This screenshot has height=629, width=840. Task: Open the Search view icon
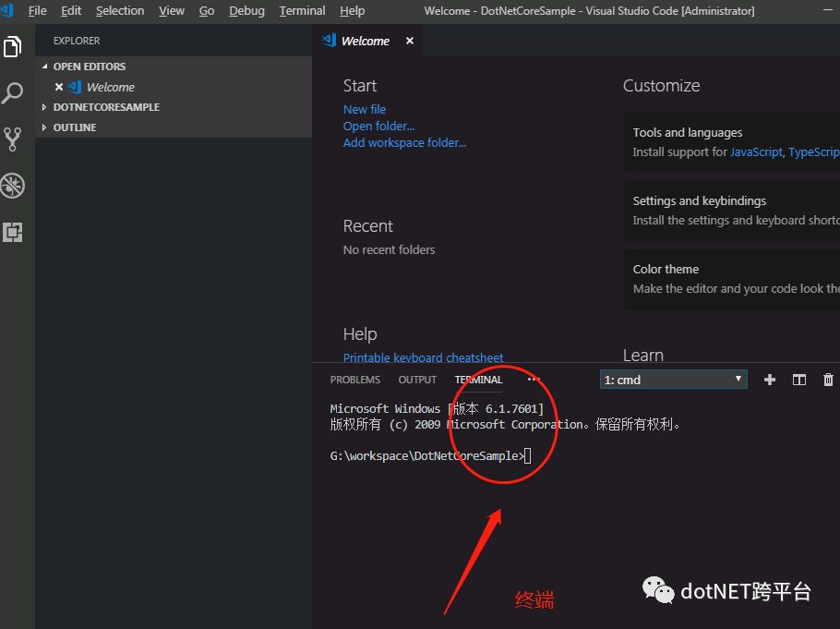[x=12, y=92]
